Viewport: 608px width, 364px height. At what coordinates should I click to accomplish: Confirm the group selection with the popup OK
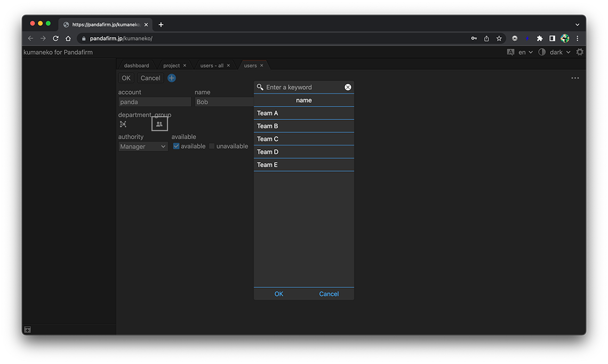click(x=279, y=294)
